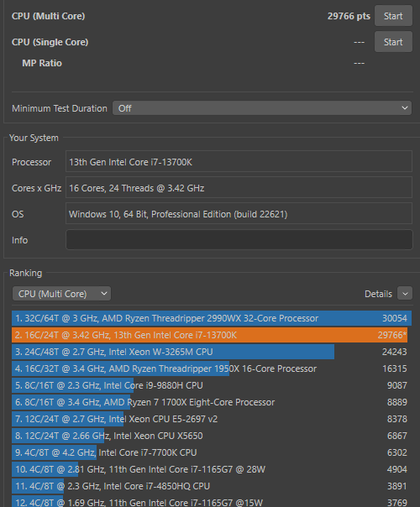420x507 pixels.
Task: Open the Minimum Test Duration dropdown
Action: pyautogui.click(x=262, y=108)
